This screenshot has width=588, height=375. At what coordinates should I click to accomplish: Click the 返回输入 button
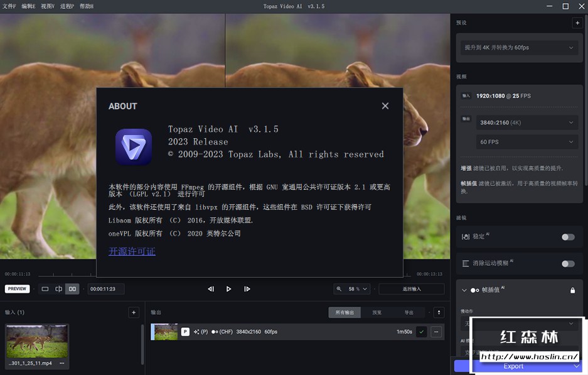pos(412,289)
